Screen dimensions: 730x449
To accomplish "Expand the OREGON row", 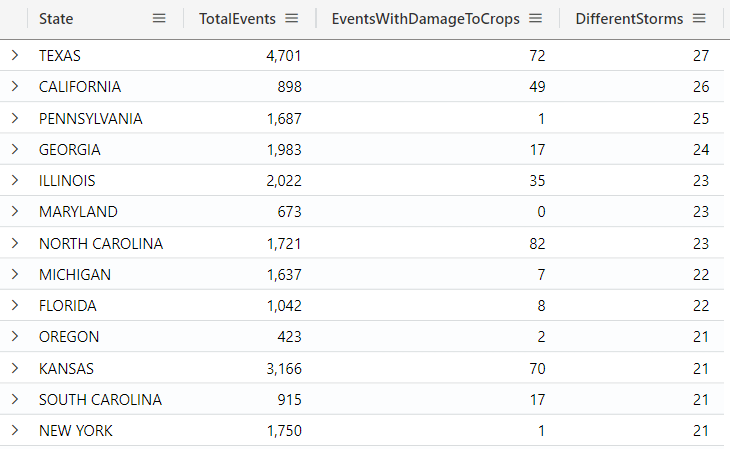I will 15,337.
